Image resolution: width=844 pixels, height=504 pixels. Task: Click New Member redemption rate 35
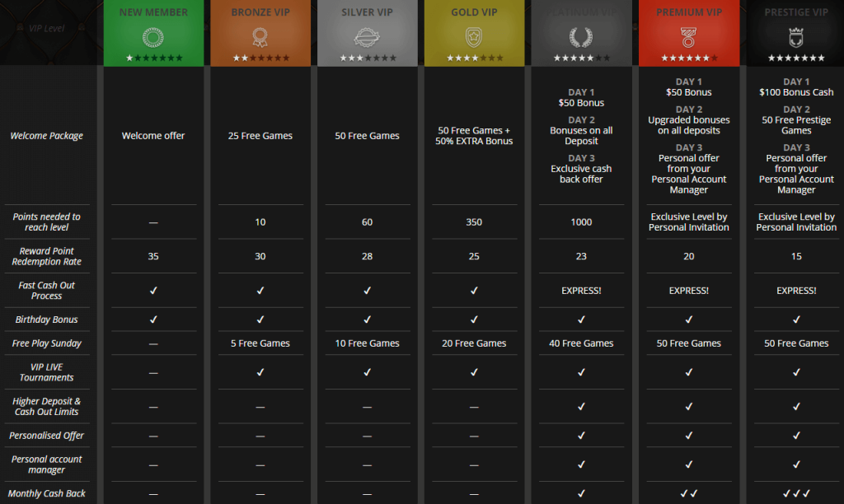[x=153, y=257]
